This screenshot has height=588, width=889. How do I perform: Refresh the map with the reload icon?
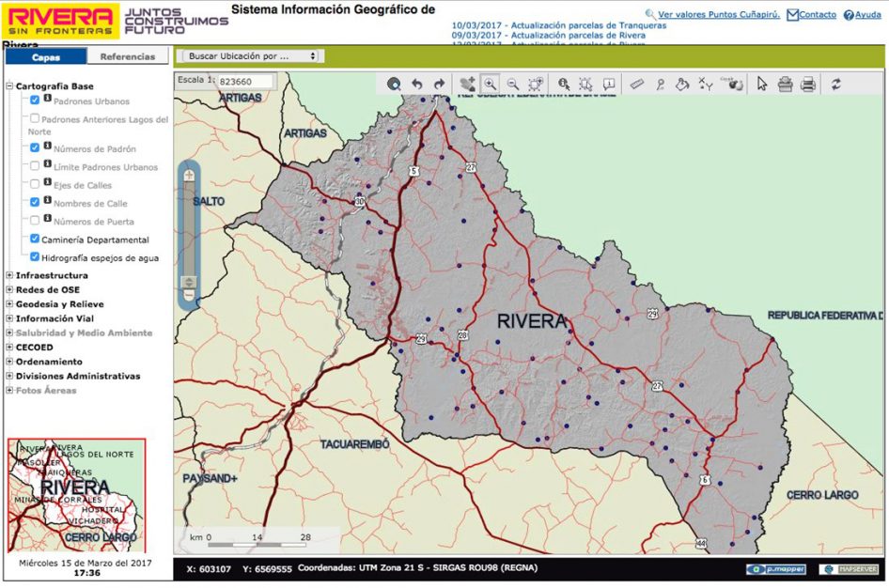pos(836,84)
